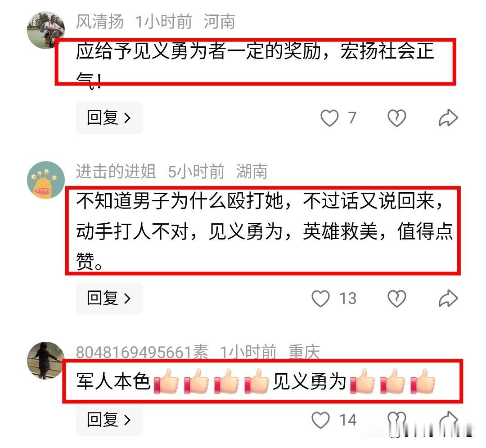Share 进击的进姐's comment
This screenshot has width=486, height=448.
(448, 298)
